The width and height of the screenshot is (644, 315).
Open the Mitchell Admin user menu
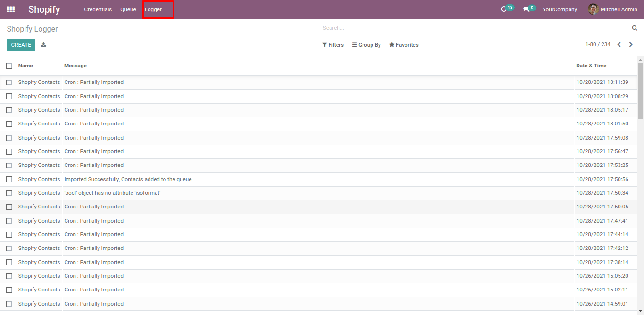(x=612, y=9)
